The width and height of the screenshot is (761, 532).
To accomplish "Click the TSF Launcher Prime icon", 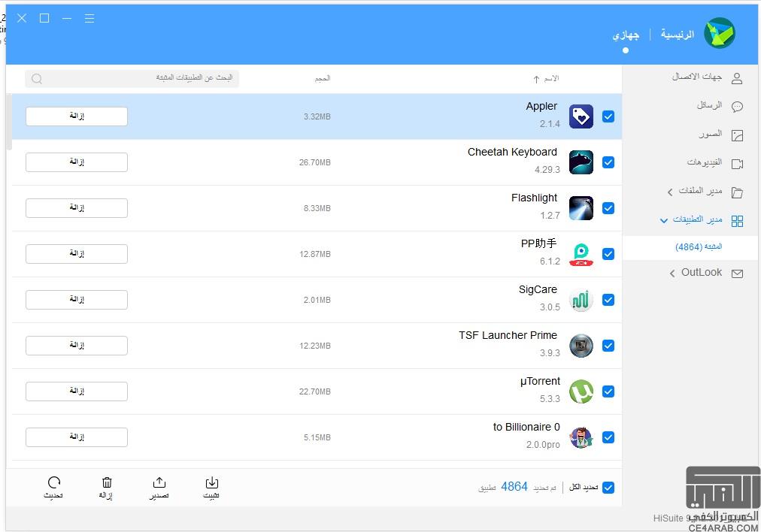I will pos(581,346).
